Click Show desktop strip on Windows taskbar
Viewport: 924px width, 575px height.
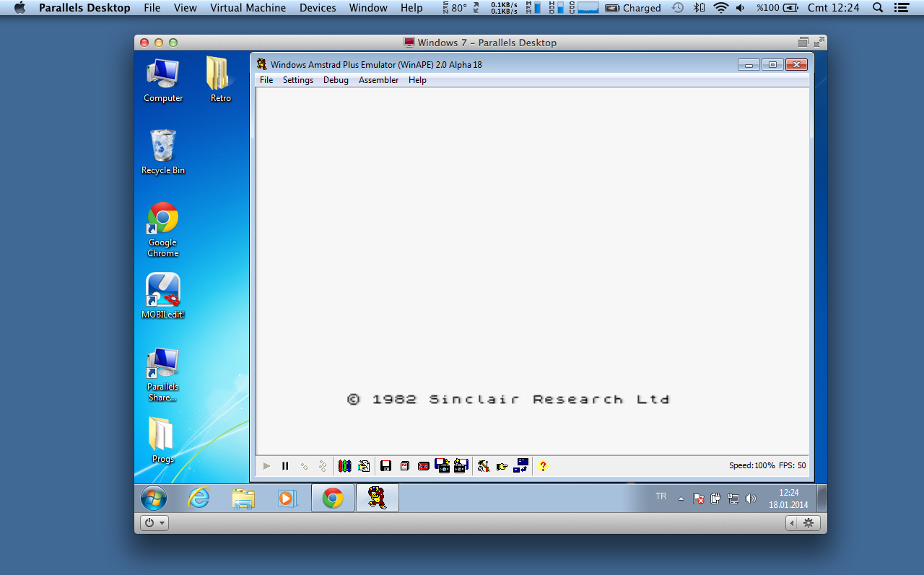click(822, 498)
